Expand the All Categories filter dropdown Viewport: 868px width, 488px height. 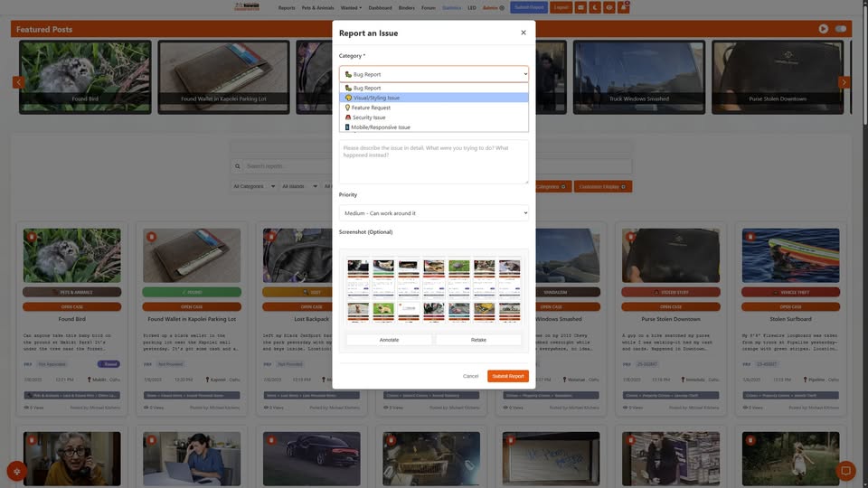click(x=253, y=186)
